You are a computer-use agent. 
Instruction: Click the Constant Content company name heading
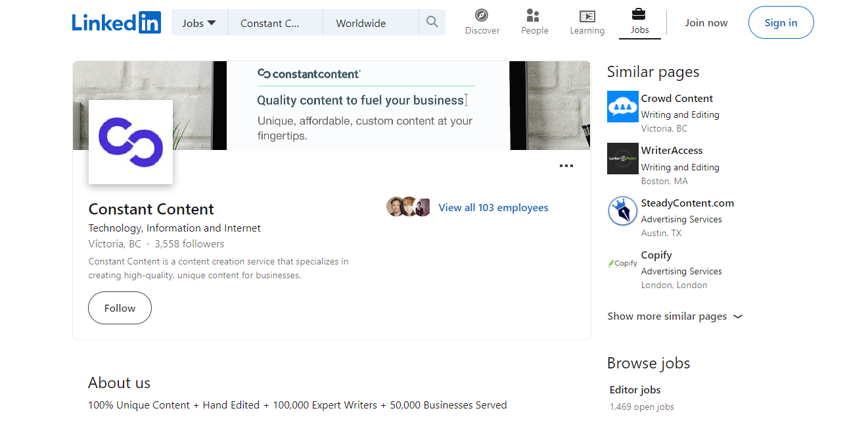coord(151,209)
